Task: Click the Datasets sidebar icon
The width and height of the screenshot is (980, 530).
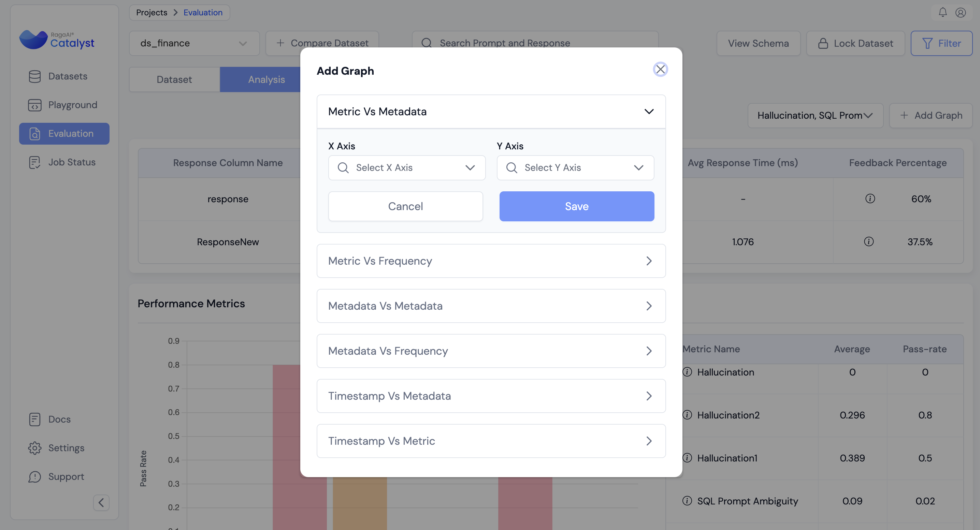Action: 34,76
